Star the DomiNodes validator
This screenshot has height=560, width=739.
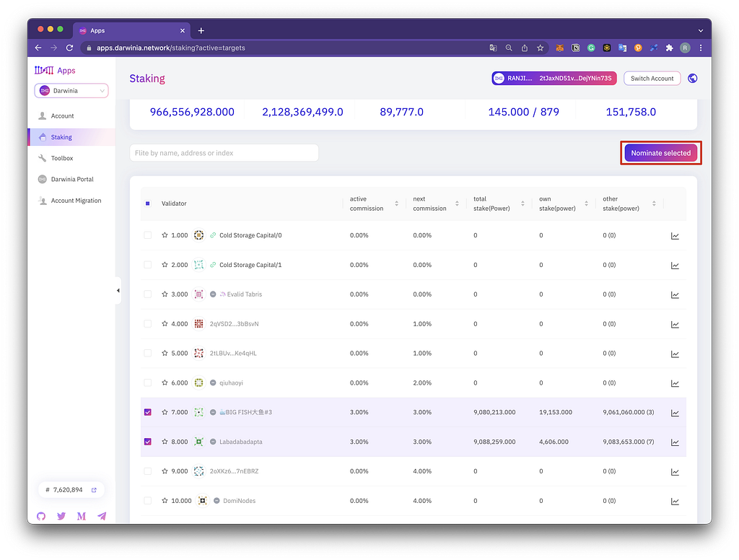pyautogui.click(x=165, y=500)
